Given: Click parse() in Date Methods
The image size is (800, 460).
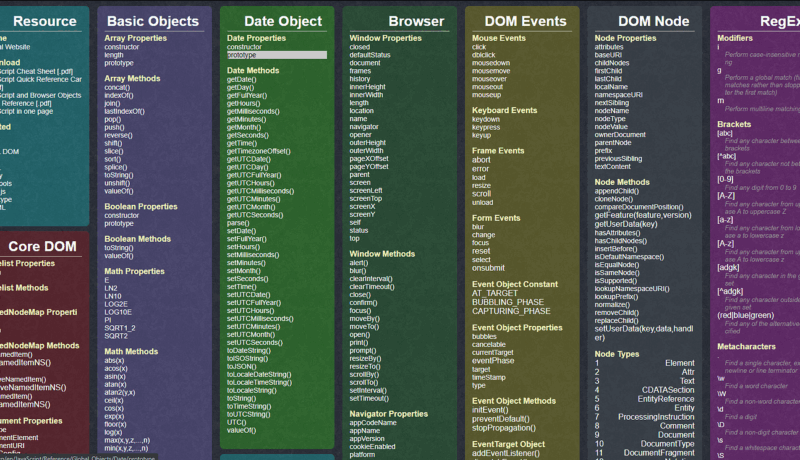Looking at the screenshot, I should (238, 223).
